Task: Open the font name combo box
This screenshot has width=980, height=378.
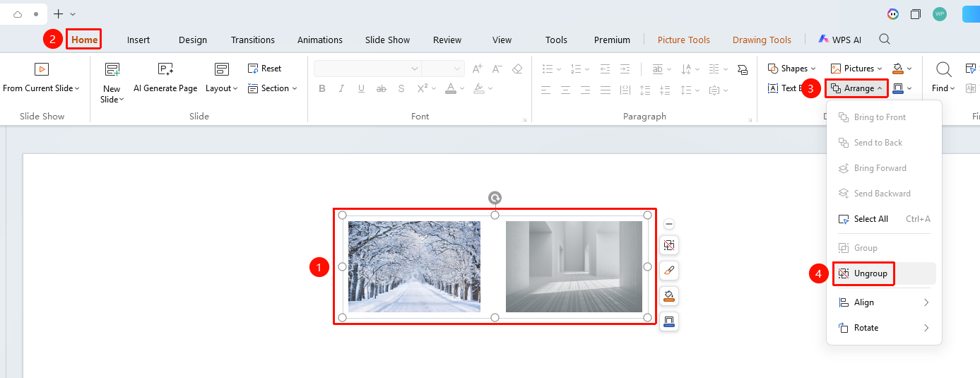Action: 367,69
